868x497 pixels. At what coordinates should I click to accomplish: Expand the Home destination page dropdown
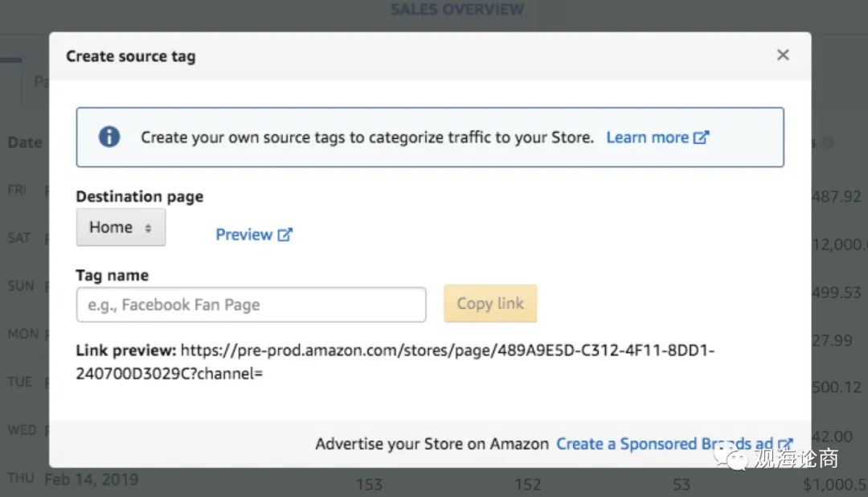tap(121, 228)
